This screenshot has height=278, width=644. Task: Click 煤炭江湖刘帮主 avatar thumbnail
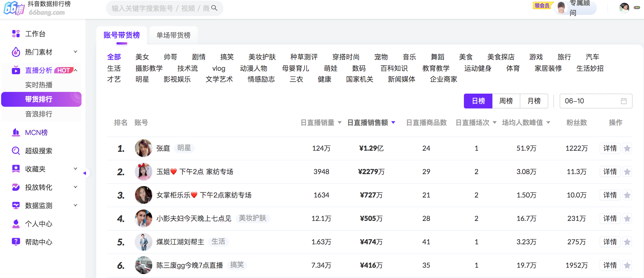click(144, 242)
